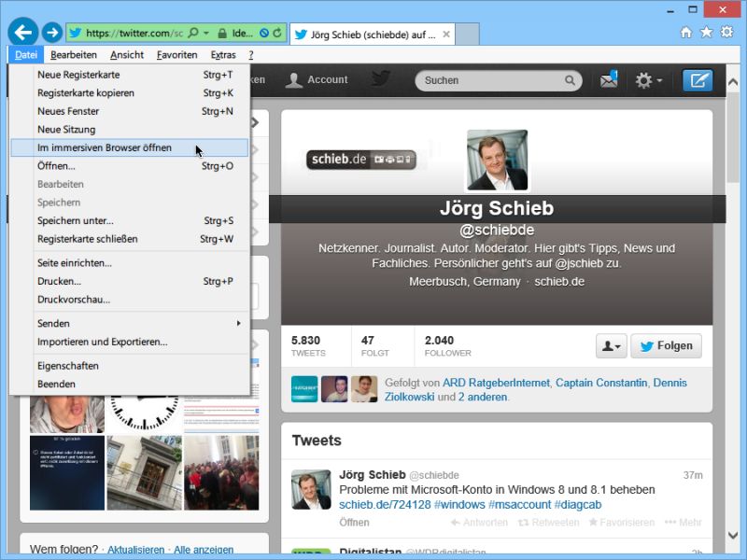Select Beenden menu entry
Screen dimensions: 747x560
[x=130, y=384]
